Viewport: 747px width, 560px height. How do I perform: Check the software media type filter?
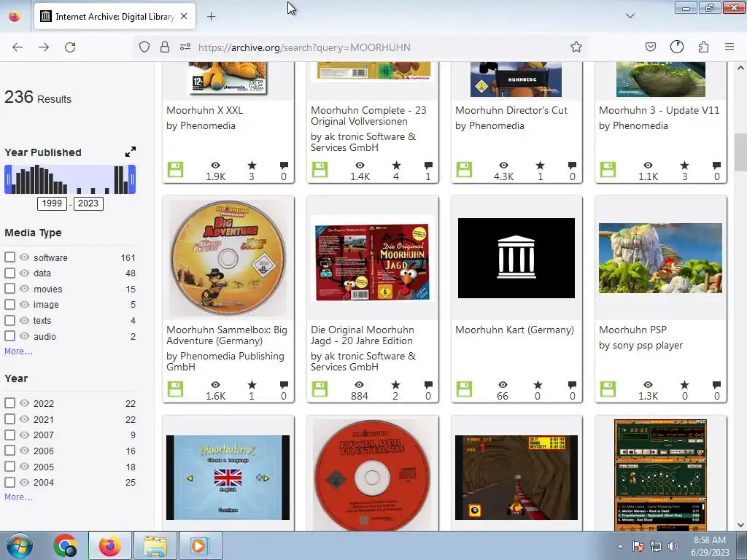pos(9,257)
